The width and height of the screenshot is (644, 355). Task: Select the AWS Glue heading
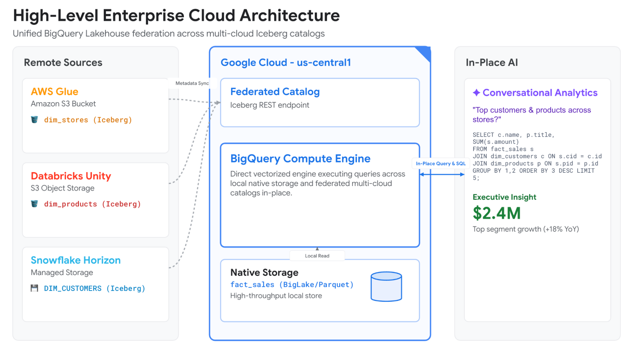coord(54,92)
